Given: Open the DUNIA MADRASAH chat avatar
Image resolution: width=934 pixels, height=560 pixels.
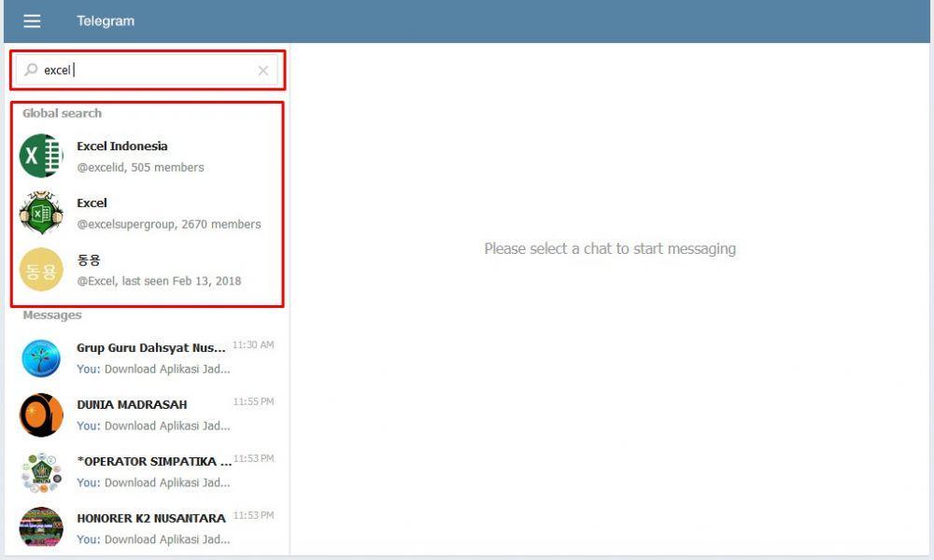Looking at the screenshot, I should [41, 414].
